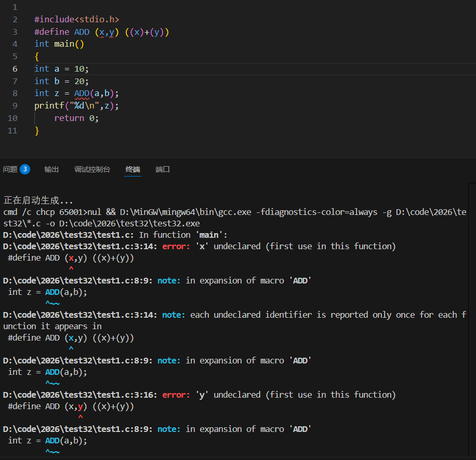Open the first test1.c:8:9 note link
Screen dimensions: 476x460
point(78,280)
